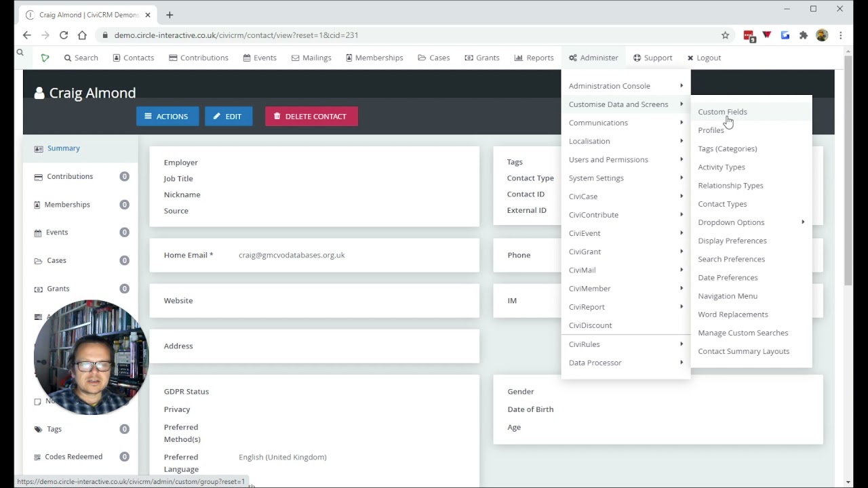Expand Users and Permissions submenu
The image size is (868, 488).
pos(625,159)
